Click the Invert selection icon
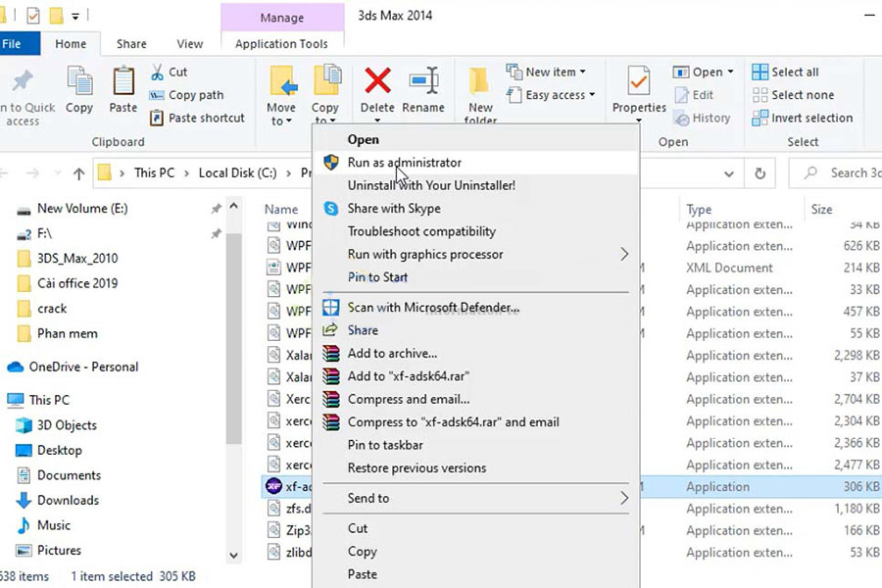This screenshot has height=588, width=882. (x=759, y=119)
